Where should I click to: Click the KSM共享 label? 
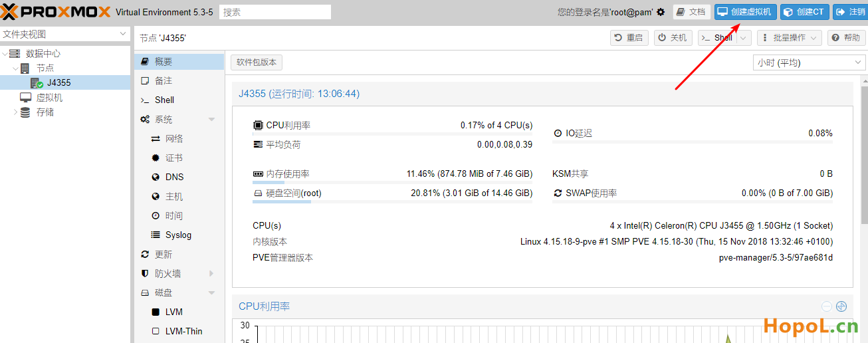click(x=570, y=174)
